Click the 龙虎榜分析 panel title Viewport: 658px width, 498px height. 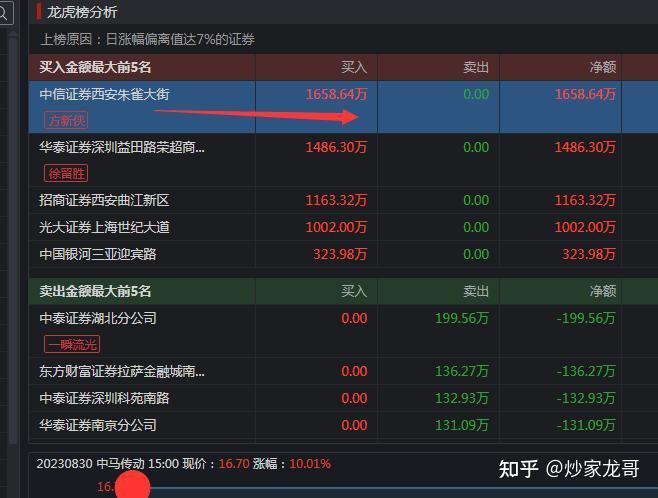[x=81, y=12]
